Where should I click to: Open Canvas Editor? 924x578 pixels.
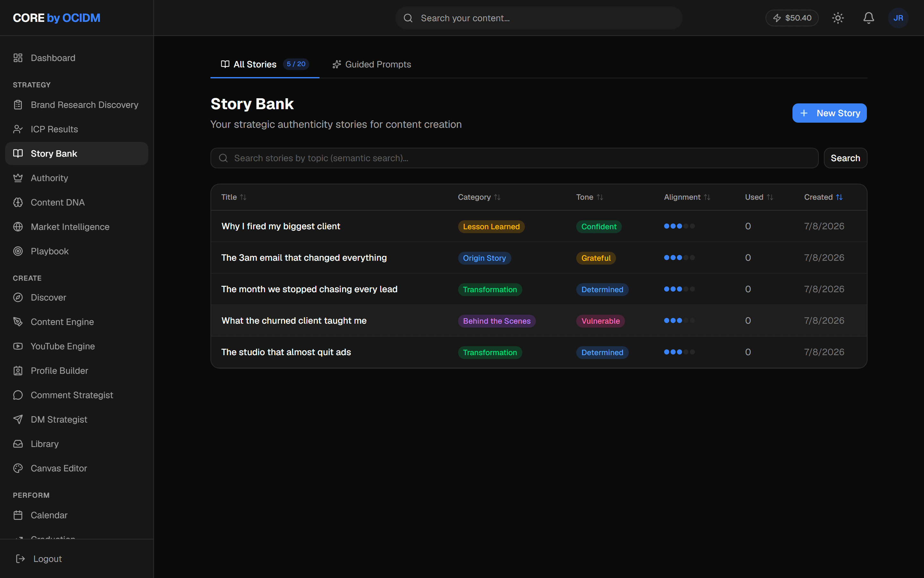pos(76,468)
